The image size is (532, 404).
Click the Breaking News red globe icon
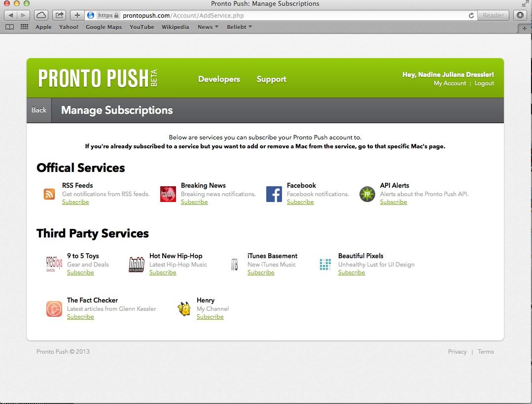coord(168,194)
